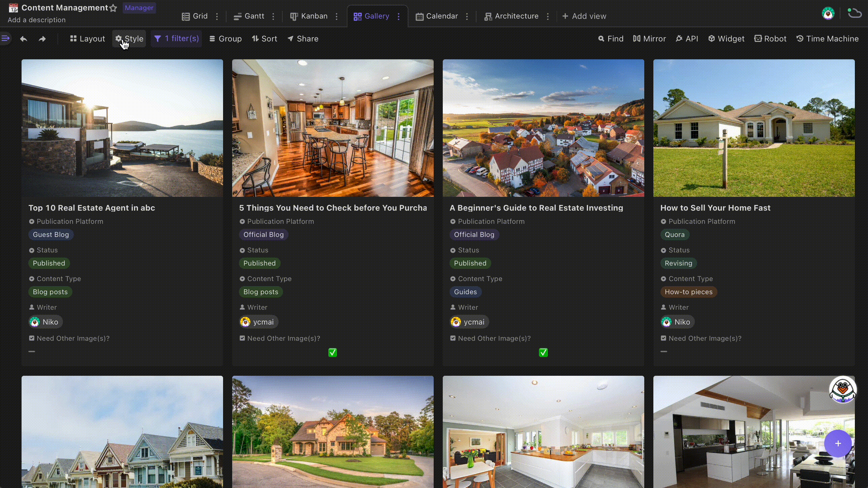Open 'Top 10 Real Estate Agent in abc' card
The width and height of the screenshot is (868, 488).
(x=92, y=208)
